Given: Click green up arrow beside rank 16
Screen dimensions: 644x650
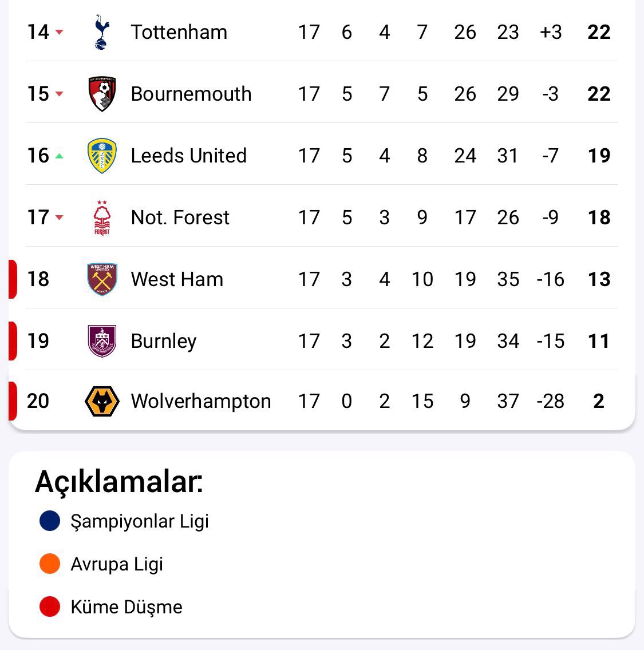Looking at the screenshot, I should [x=59, y=156].
